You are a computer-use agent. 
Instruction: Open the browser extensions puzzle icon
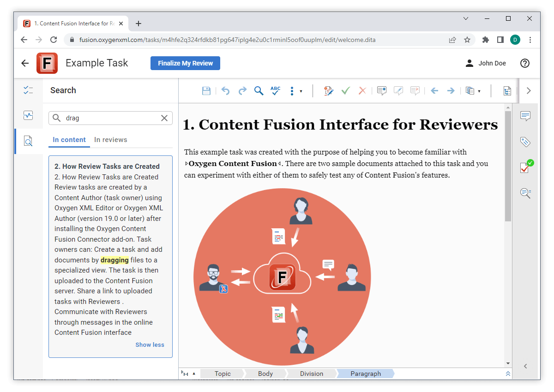click(485, 40)
